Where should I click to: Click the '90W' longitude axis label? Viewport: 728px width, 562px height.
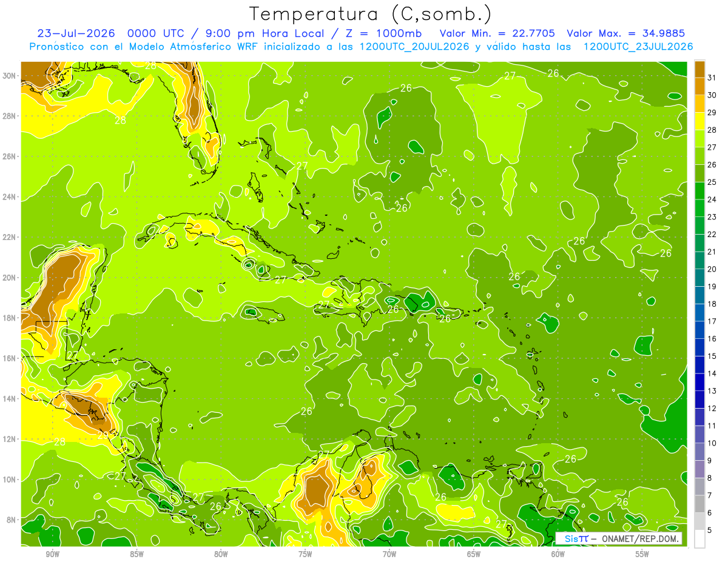[53, 554]
